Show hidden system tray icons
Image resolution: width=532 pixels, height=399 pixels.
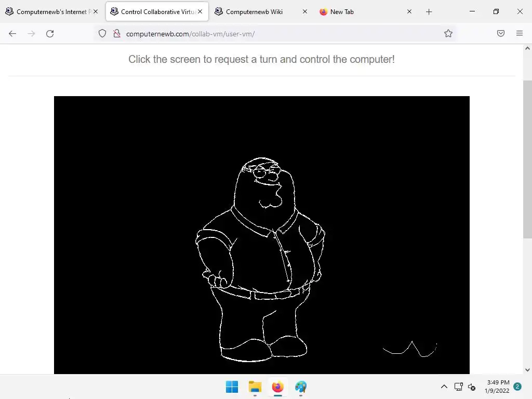(x=444, y=387)
